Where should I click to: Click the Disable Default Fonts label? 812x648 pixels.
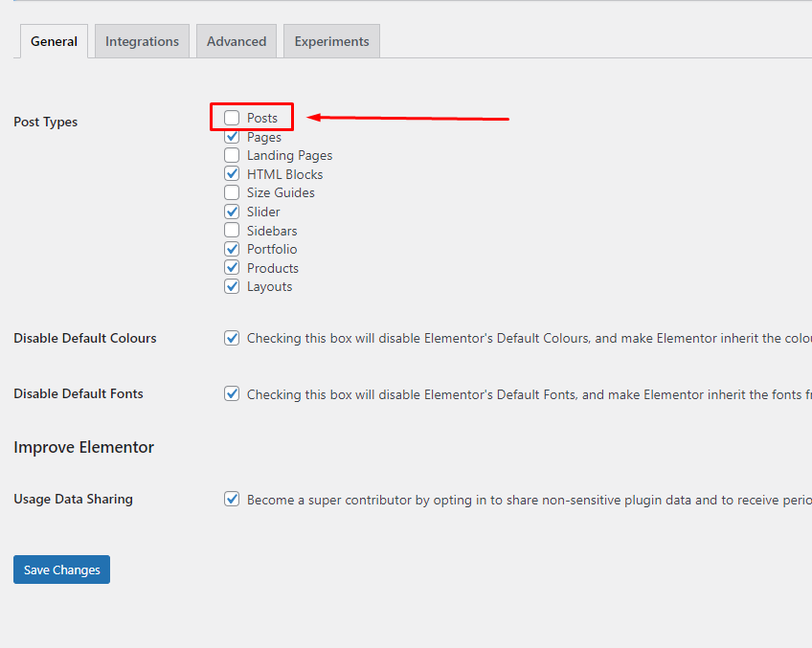(x=79, y=393)
